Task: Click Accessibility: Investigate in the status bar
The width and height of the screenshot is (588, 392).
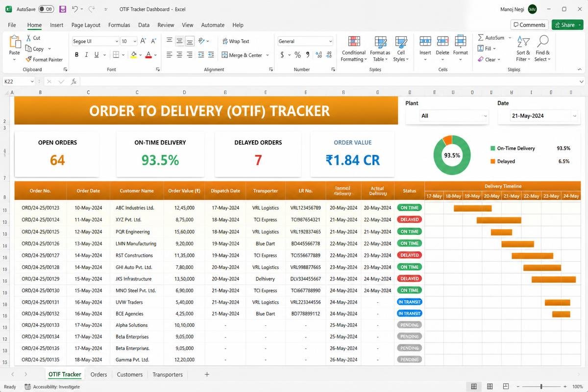Action: point(52,387)
